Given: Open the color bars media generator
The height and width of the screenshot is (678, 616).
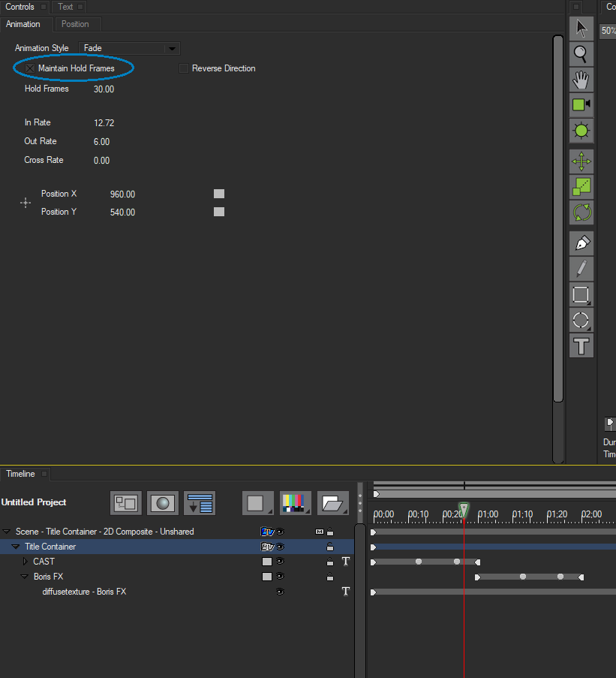Looking at the screenshot, I should pyautogui.click(x=295, y=503).
